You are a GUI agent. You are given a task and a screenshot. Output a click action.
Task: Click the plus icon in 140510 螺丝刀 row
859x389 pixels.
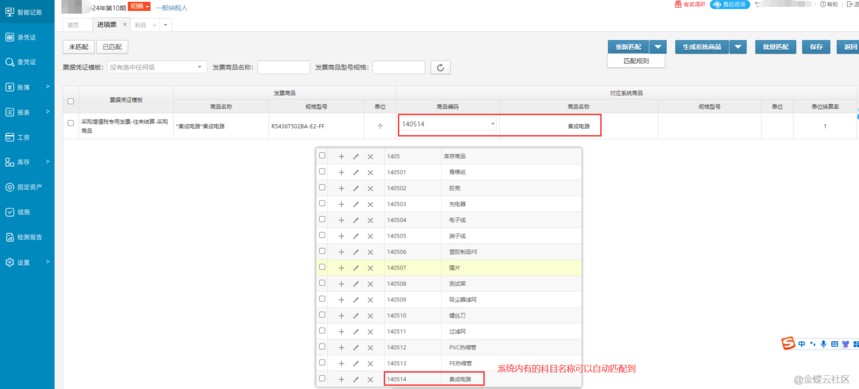[341, 316]
